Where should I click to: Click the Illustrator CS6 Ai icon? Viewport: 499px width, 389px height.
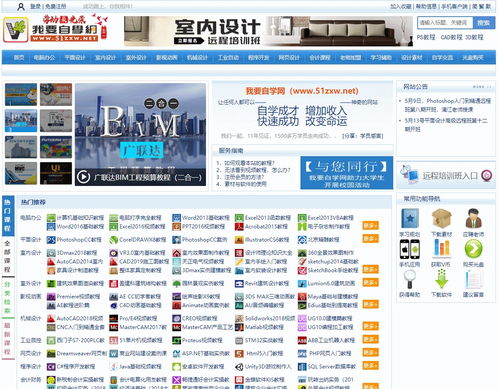coord(239,240)
